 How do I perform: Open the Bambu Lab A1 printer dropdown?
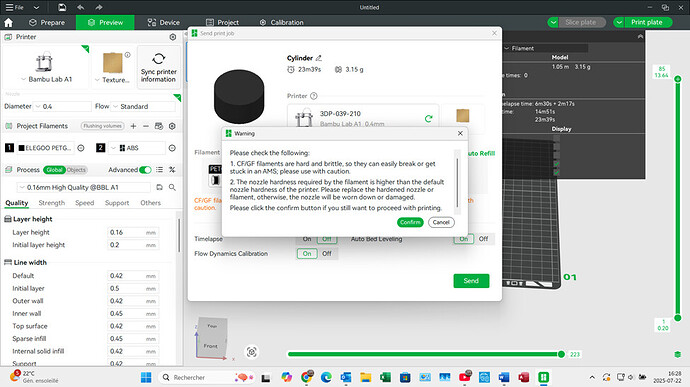pos(46,79)
